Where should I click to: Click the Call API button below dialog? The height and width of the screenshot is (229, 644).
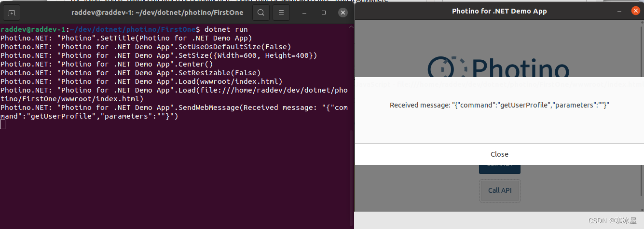(x=500, y=190)
